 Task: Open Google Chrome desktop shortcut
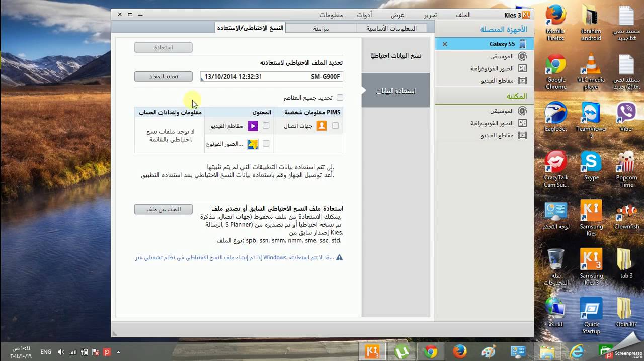(x=556, y=72)
